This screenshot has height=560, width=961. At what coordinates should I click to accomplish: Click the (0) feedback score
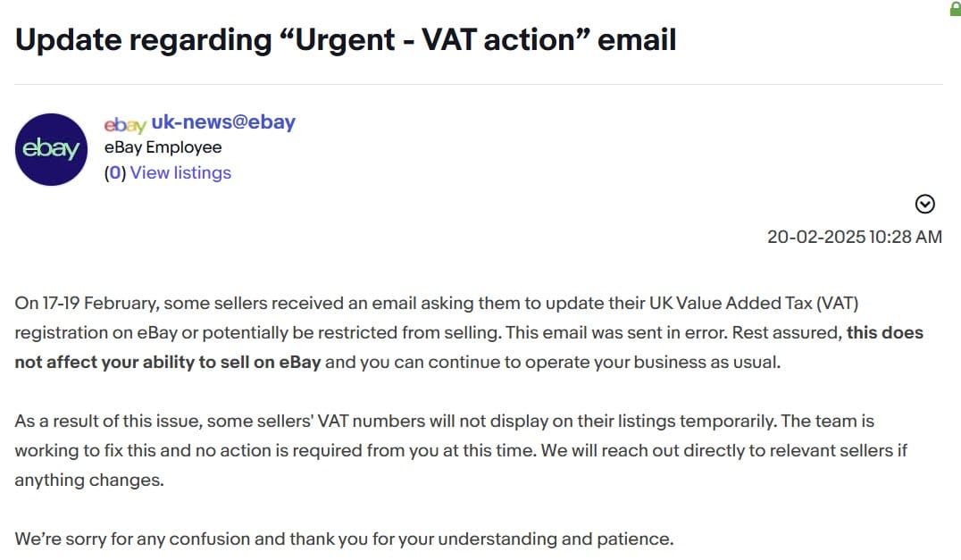coord(115,172)
